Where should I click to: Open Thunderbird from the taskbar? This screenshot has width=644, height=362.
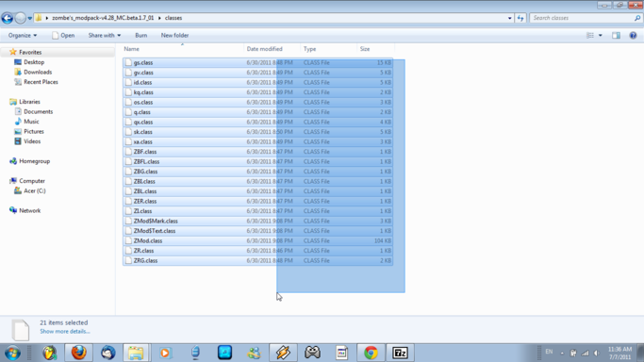coord(108,353)
